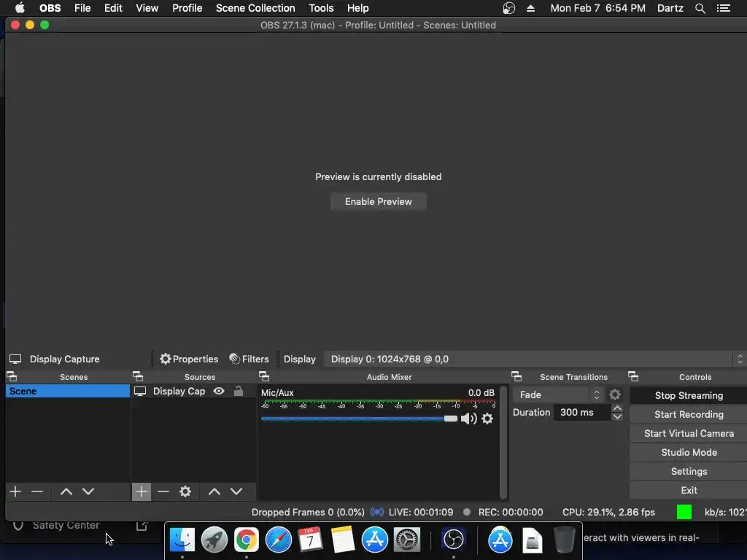Click the Duration 300 ms field
Screen dimensions: 747x560
pos(583,413)
